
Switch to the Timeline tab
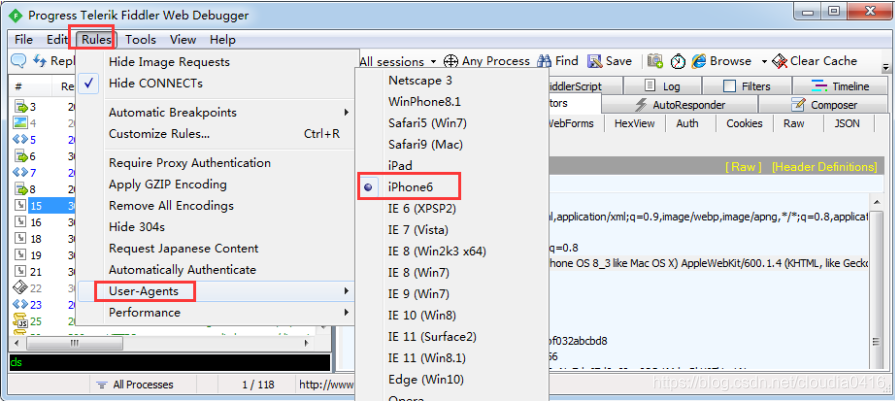click(840, 86)
